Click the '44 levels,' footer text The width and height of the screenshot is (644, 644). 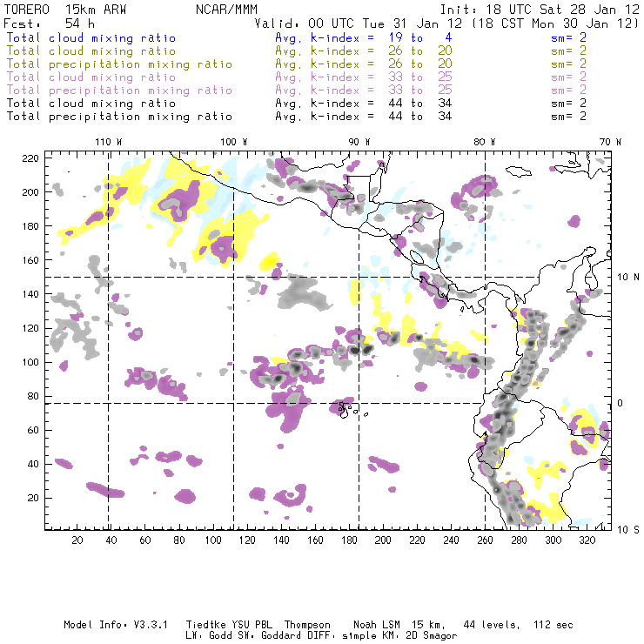coord(492,625)
